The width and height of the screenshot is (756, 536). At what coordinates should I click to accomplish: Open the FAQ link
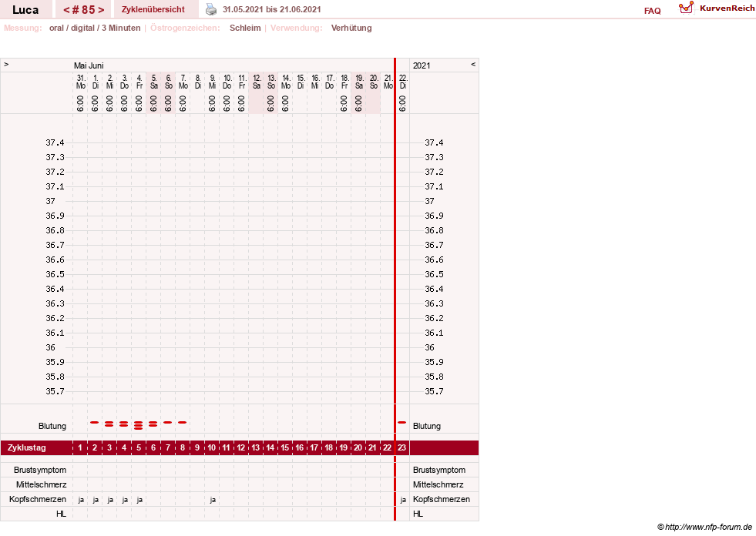(x=652, y=11)
